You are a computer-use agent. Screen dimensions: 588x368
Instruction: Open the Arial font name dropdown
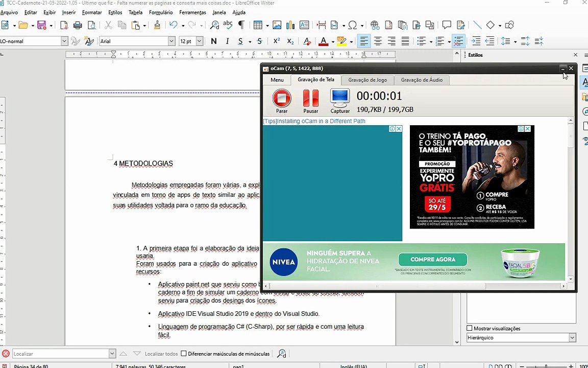coord(171,41)
